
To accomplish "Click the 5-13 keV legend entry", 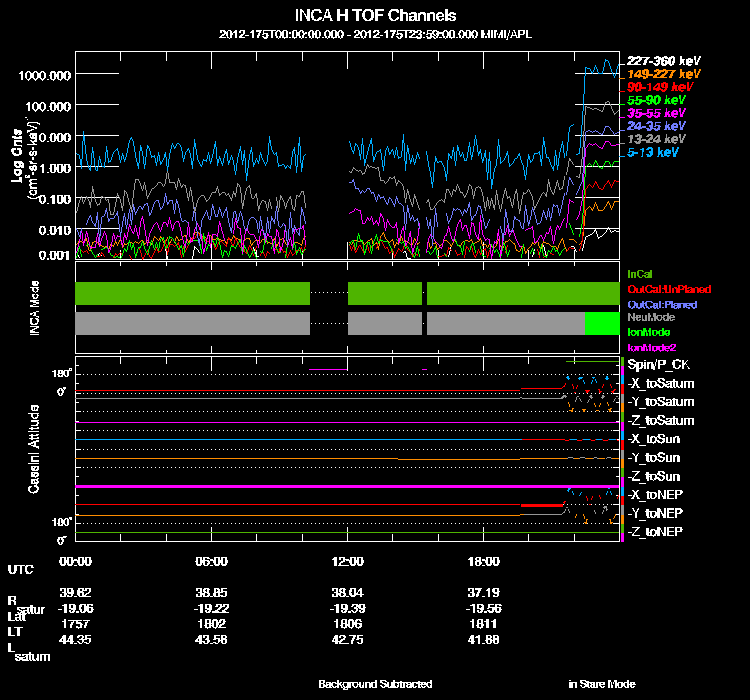I will tap(654, 152).
